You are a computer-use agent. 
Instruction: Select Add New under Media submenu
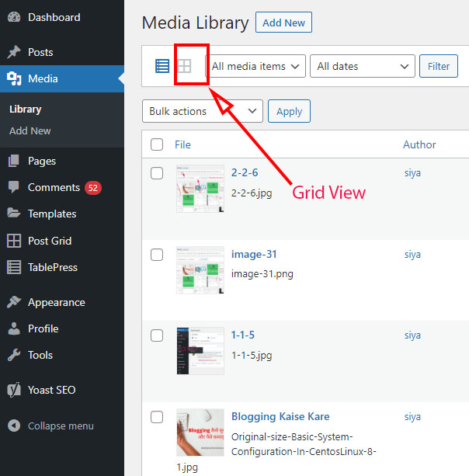click(x=30, y=130)
